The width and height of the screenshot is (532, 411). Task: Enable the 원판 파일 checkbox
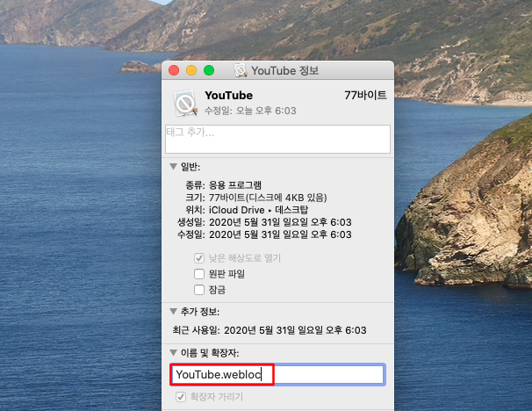199,274
